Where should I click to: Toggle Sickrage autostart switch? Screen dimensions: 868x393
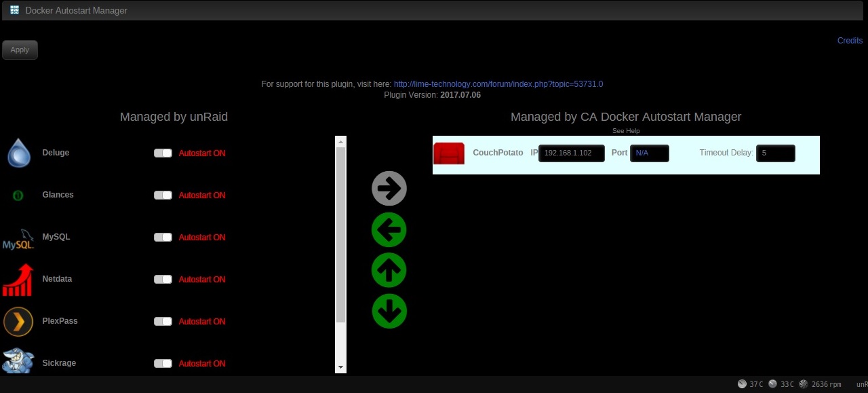163,364
